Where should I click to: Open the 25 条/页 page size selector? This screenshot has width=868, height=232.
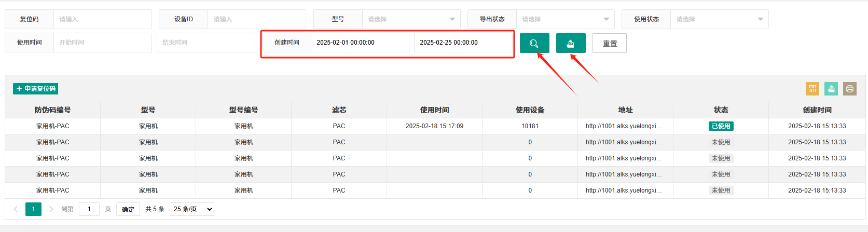tap(192, 209)
